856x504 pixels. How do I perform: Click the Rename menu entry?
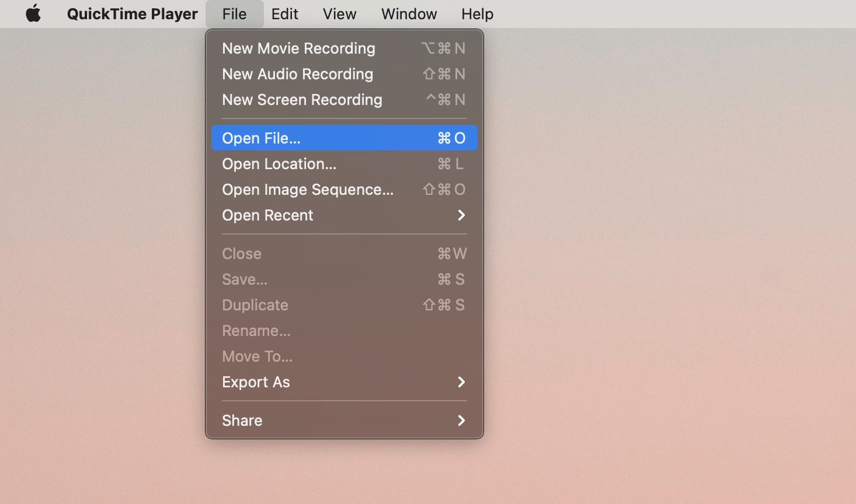[x=256, y=330]
